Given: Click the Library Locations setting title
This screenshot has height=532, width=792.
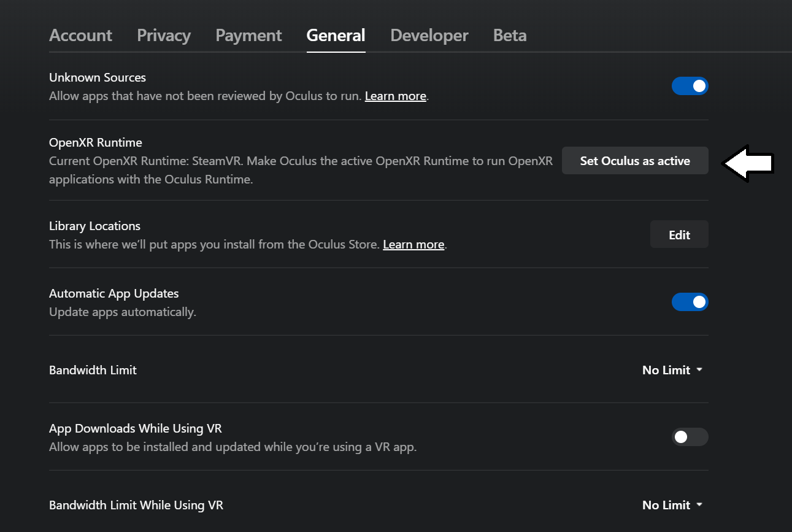Looking at the screenshot, I should point(94,226).
